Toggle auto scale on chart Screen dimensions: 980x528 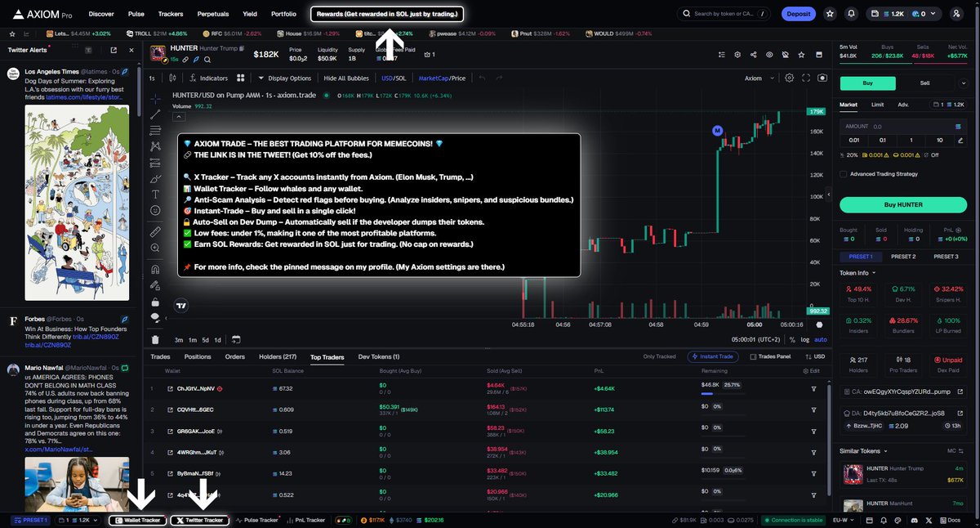(821, 339)
